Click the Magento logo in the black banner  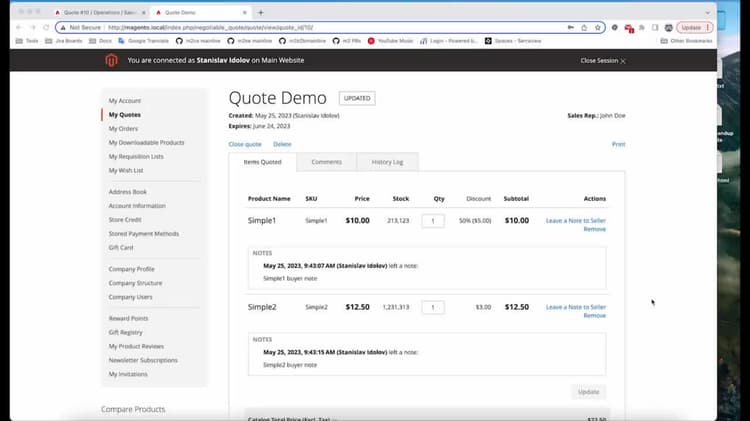[x=111, y=60]
